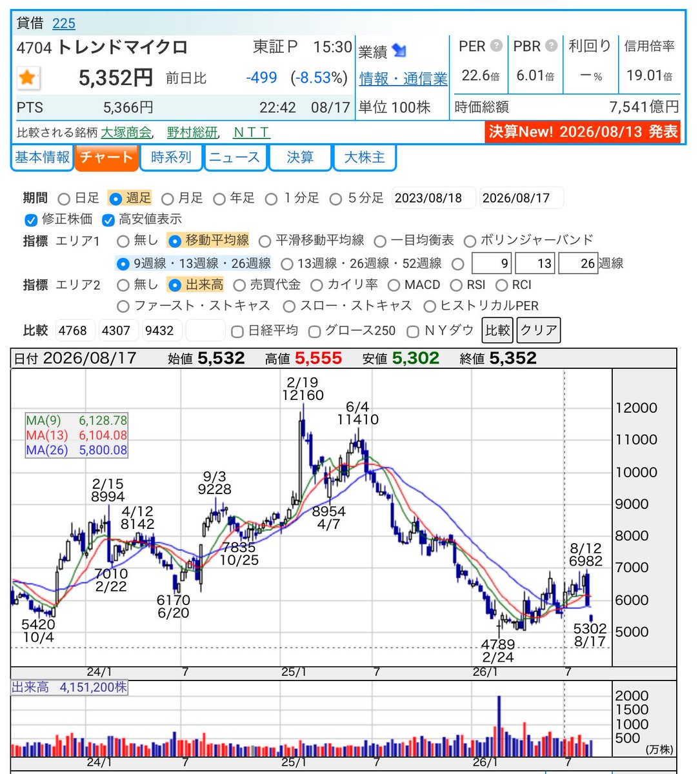This screenshot has height=774, width=700.
Task: Toggle the NYダウ comparison checkbox
Action: coord(413,332)
